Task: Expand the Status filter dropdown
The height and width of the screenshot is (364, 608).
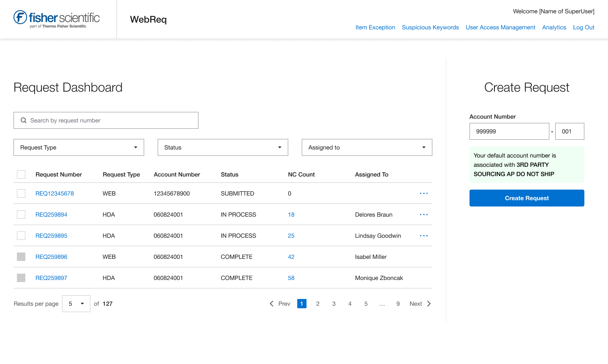Action: [x=223, y=147]
